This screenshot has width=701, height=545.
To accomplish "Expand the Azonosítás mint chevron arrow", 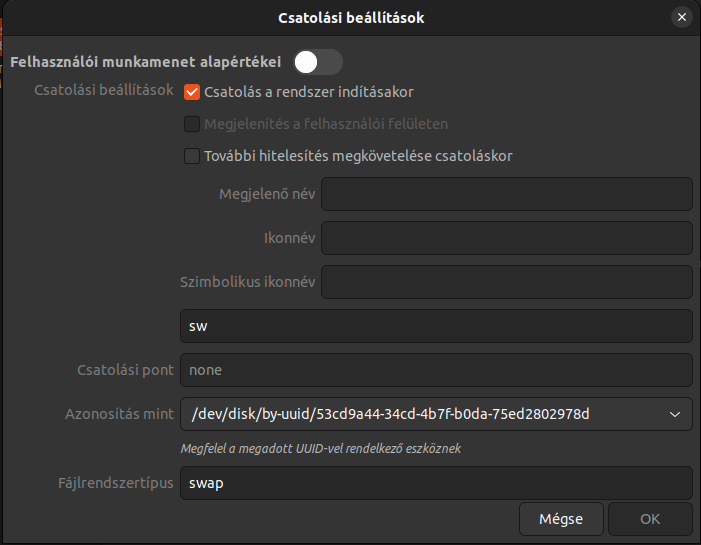I will [x=675, y=414].
